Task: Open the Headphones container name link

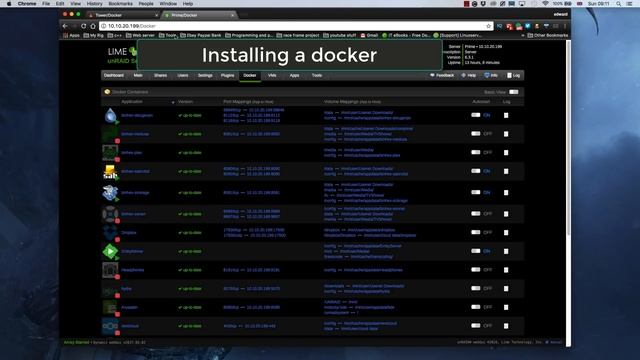Action: (x=133, y=270)
